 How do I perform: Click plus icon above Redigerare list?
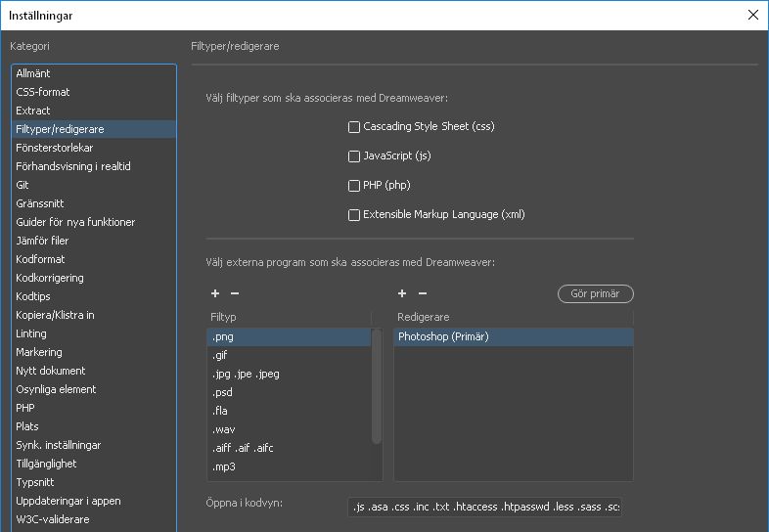point(402,293)
